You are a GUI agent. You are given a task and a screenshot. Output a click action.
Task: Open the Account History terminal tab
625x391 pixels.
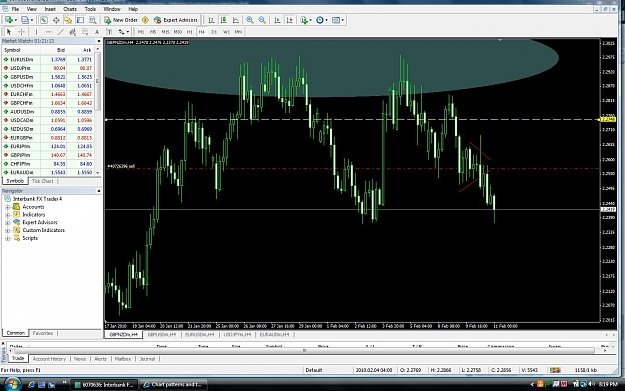[49, 359]
